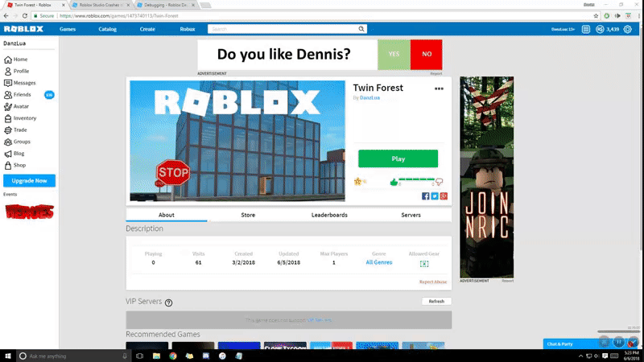Open the Chat & Party panel
The image size is (644, 362).
click(x=571, y=344)
